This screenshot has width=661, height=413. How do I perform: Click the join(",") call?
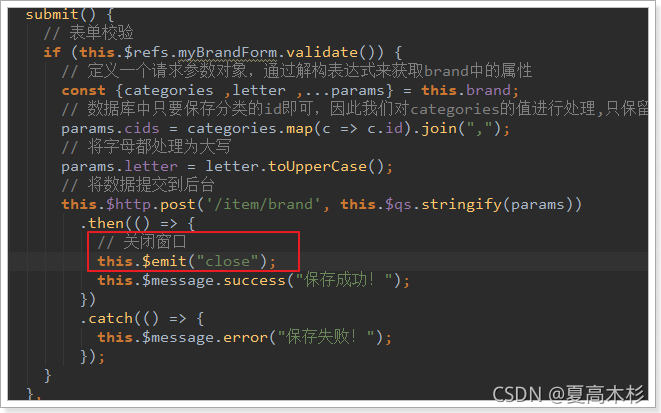point(459,129)
